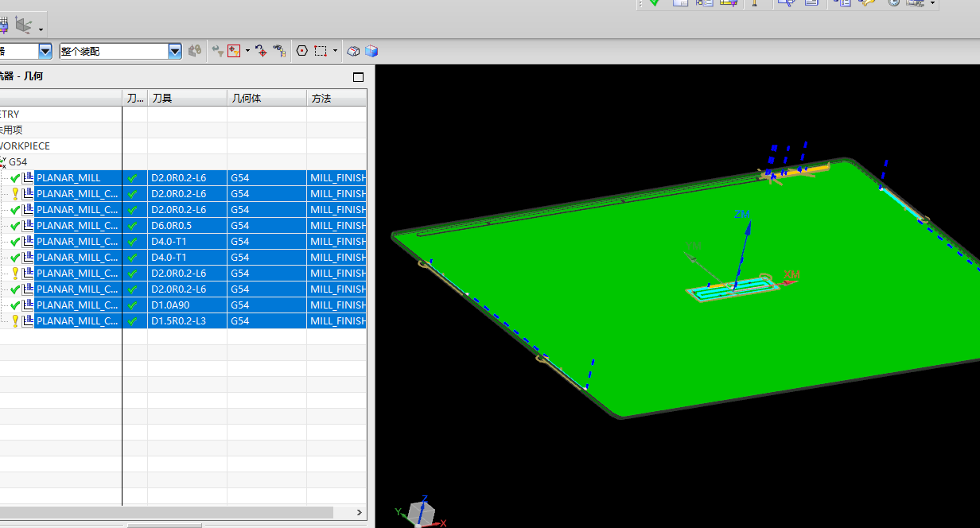Open the 整个装配 selection scope dropdown

tap(175, 51)
